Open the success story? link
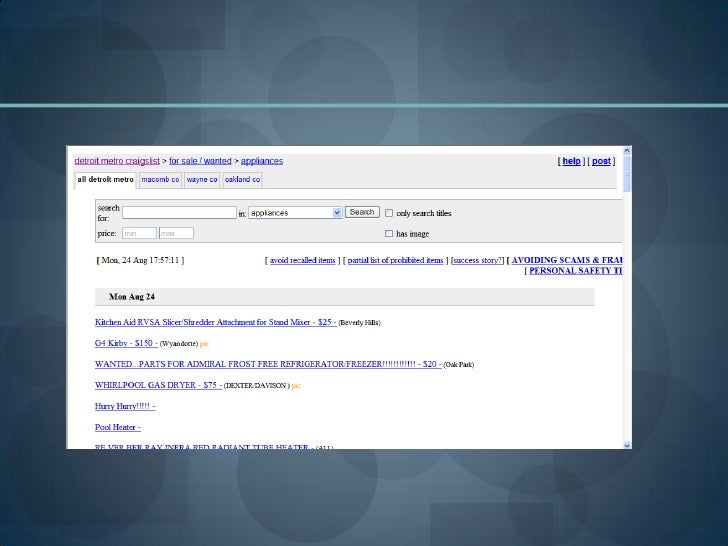This screenshot has height=546, width=728. [x=478, y=260]
